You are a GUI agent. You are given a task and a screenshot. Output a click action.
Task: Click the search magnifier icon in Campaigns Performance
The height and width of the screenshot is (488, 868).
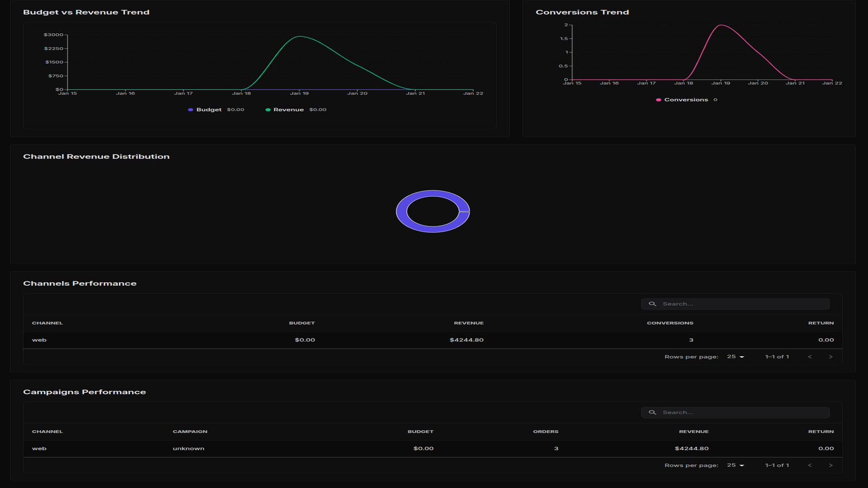(x=653, y=412)
